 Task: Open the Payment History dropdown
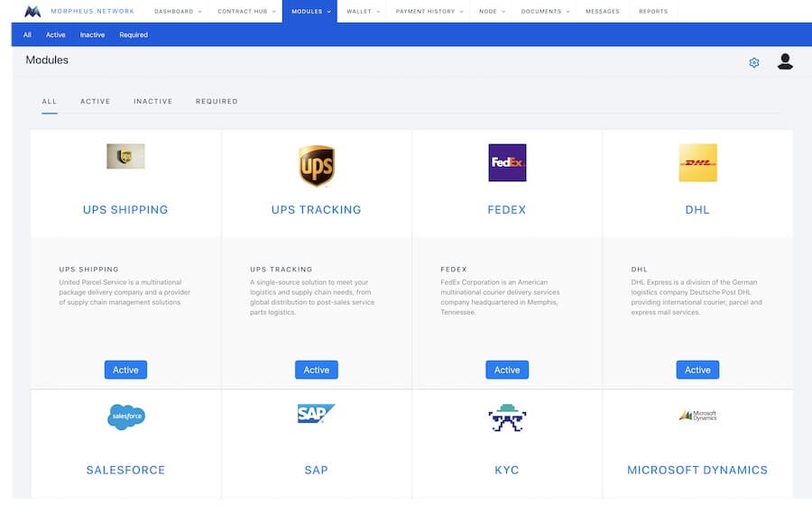[429, 12]
